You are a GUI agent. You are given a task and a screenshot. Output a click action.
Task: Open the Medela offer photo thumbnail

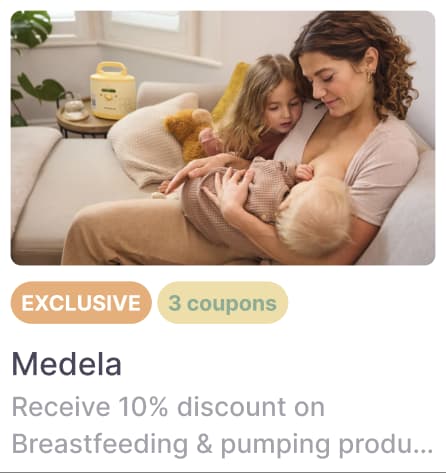pyautogui.click(x=223, y=138)
